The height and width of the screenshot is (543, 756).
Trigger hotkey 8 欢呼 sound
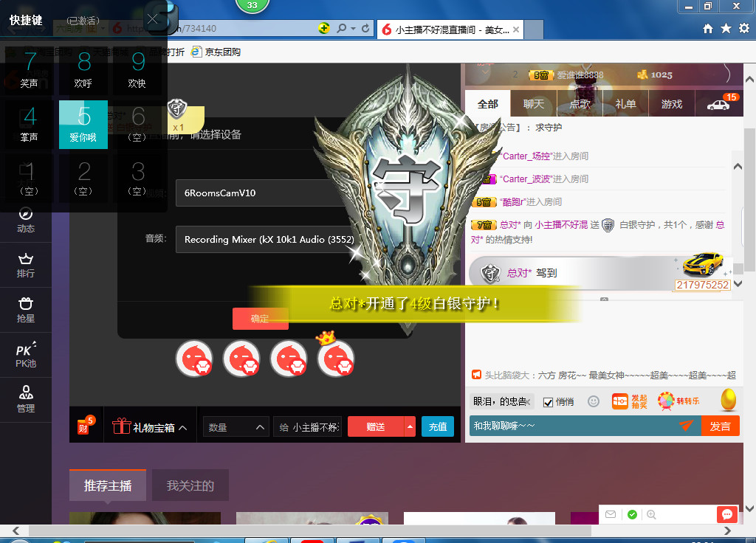pos(83,70)
